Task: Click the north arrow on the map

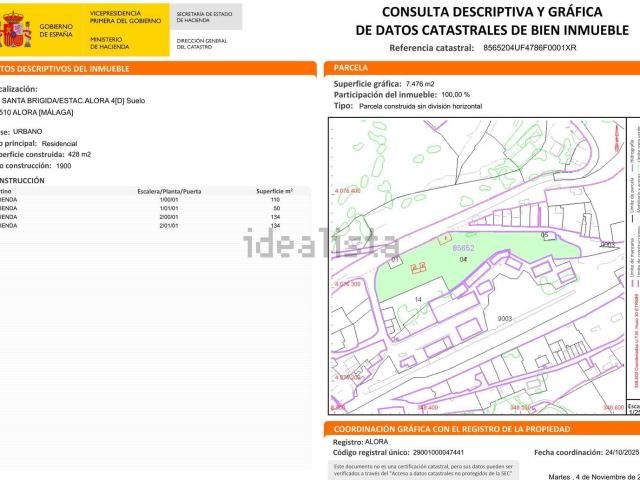Action: [x=618, y=138]
